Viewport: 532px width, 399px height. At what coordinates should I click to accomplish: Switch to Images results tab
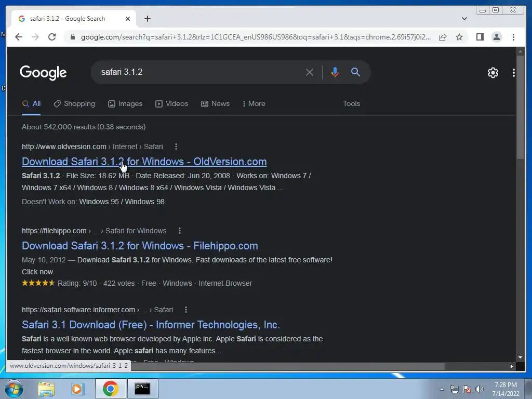[x=125, y=104]
